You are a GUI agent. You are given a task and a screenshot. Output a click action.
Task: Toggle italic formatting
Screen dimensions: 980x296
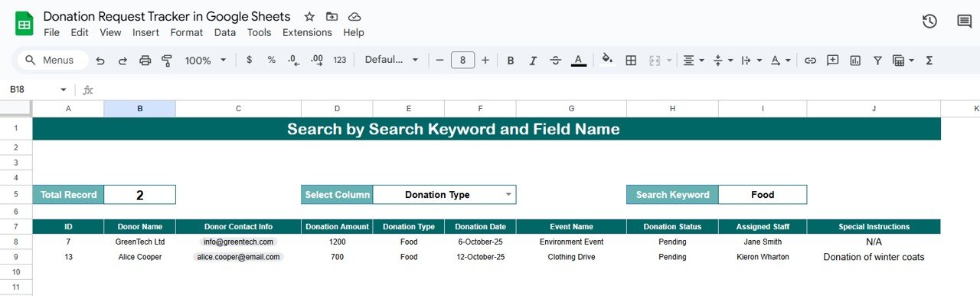533,60
